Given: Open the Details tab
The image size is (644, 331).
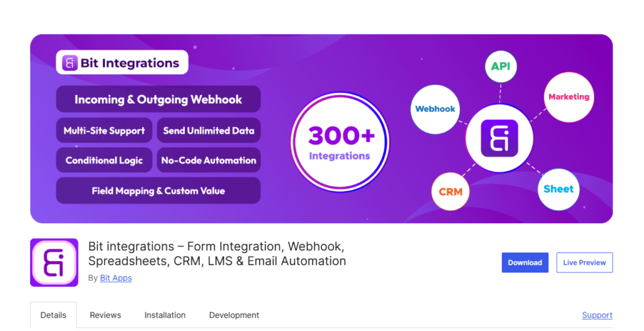Looking at the screenshot, I should 53,315.
